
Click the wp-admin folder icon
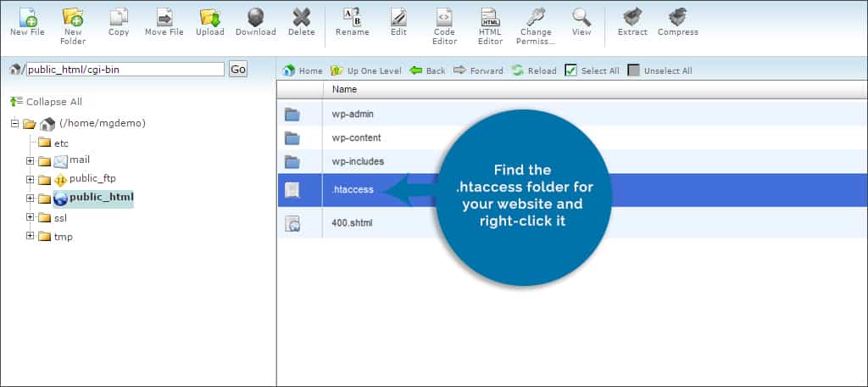pos(292,115)
